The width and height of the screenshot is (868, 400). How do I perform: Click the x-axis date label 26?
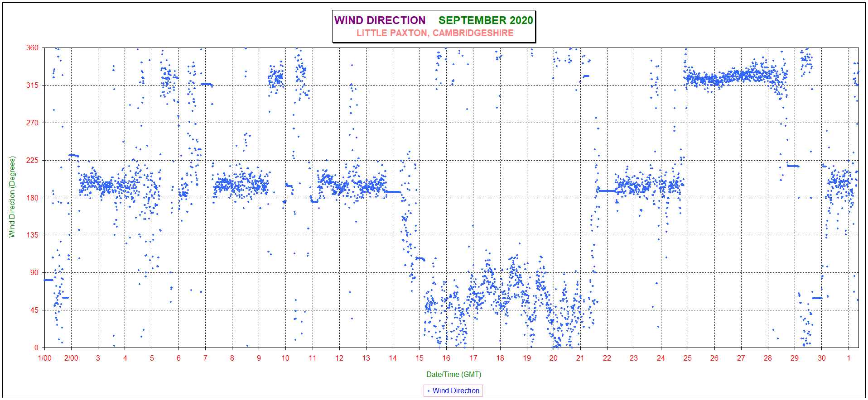click(x=714, y=358)
